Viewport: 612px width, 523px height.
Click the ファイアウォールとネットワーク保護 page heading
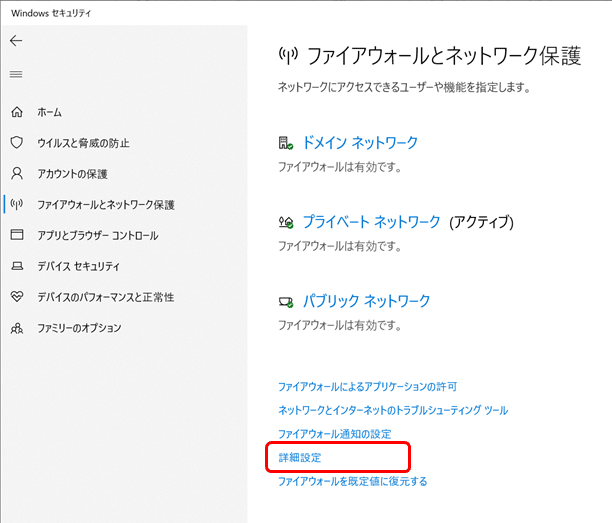(444, 55)
